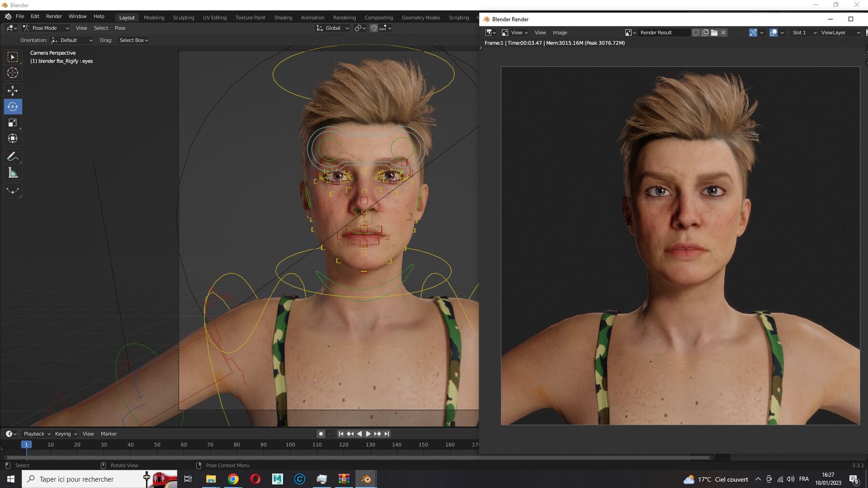Image resolution: width=868 pixels, height=488 pixels.
Task: Open Windows Task View
Action: 188,479
